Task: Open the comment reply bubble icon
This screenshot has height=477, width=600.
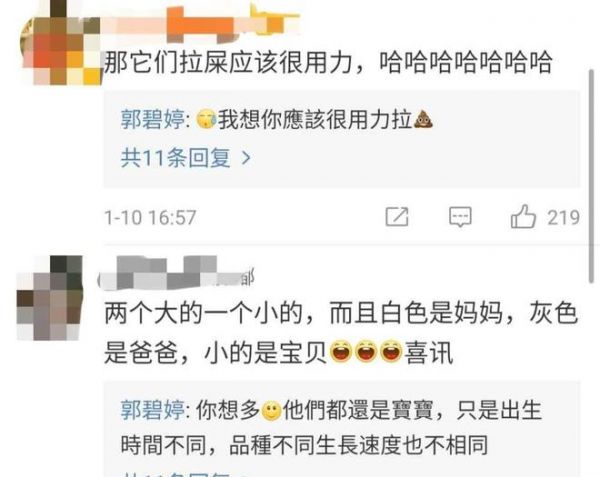Action: point(460,217)
